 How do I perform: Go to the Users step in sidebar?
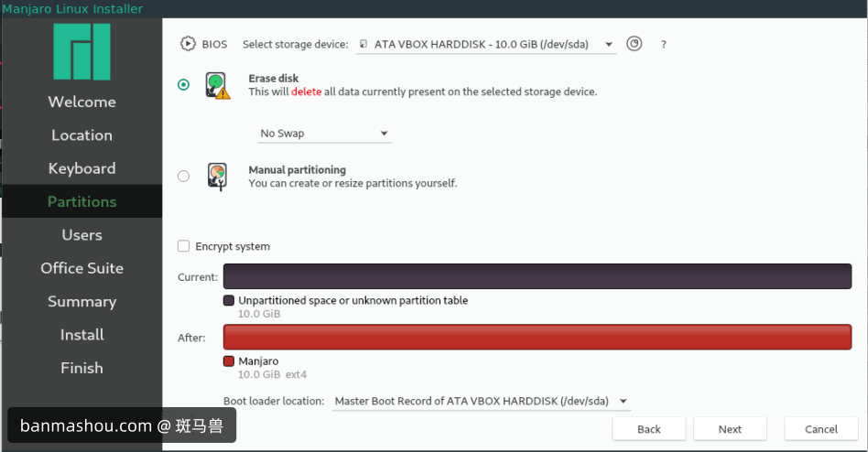point(81,234)
